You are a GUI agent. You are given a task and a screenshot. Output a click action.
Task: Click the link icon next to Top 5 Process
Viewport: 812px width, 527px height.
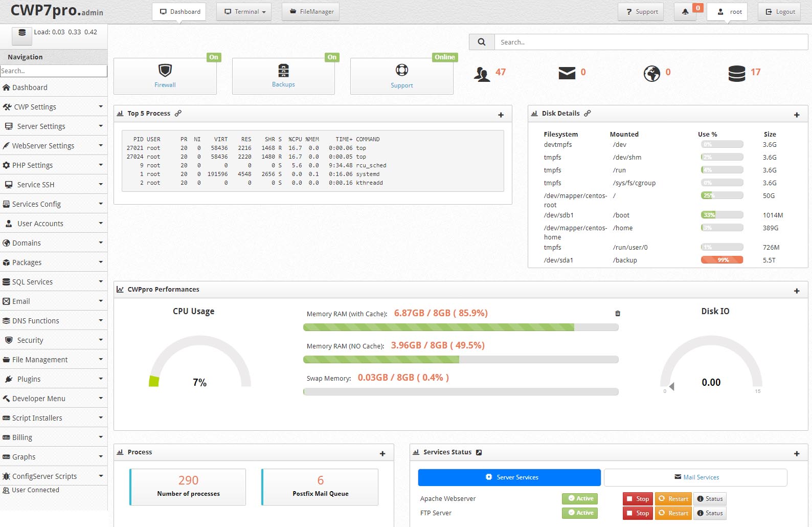point(178,113)
